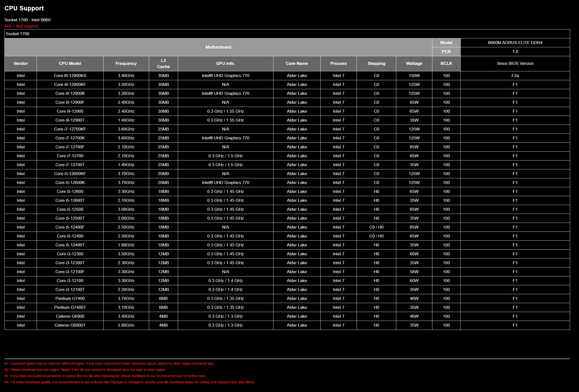Select the "Core i7-12700" CPU model cell

tap(70, 156)
